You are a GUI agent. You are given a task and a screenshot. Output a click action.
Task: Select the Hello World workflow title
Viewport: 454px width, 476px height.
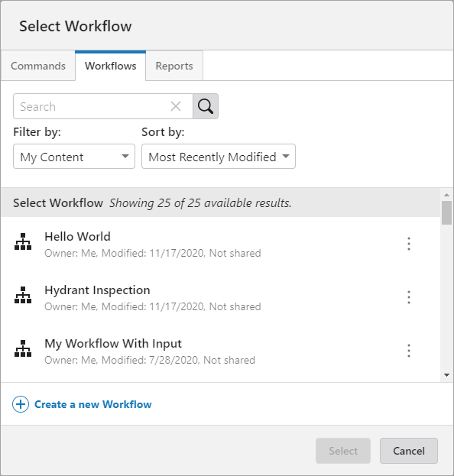click(x=77, y=237)
